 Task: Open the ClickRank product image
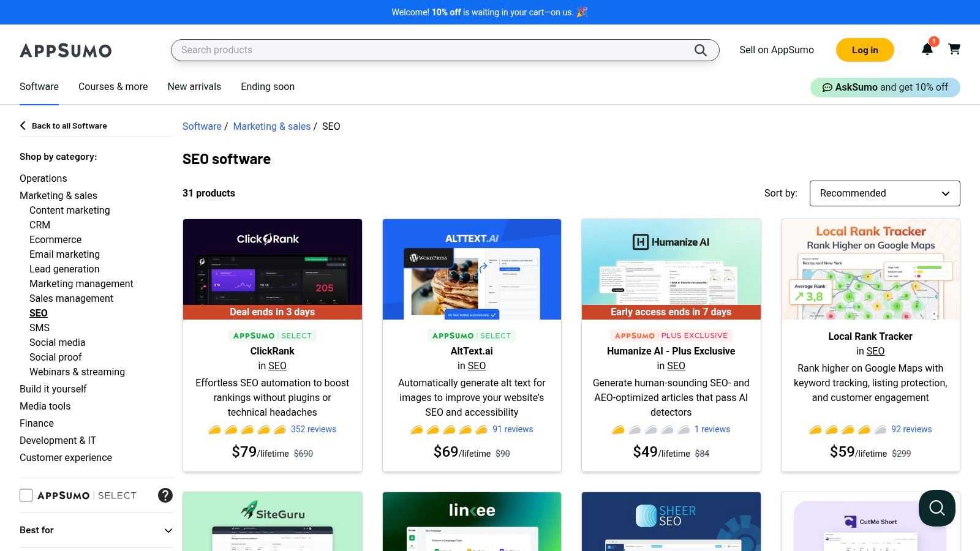tap(273, 269)
